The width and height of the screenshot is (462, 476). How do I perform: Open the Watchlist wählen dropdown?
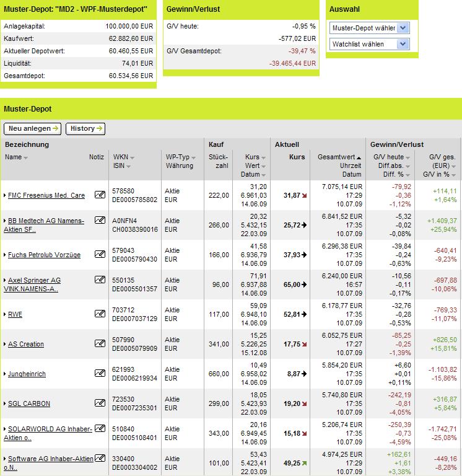pyautogui.click(x=370, y=44)
